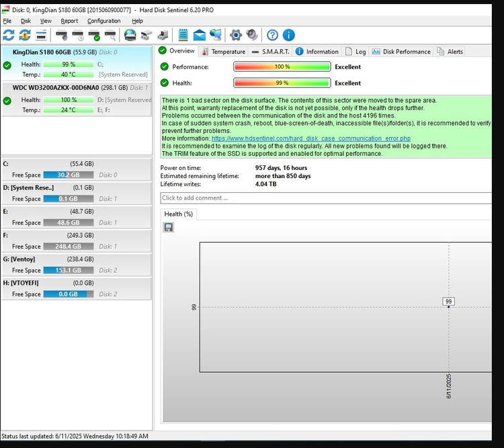The width and height of the screenshot is (504, 448).
Task: Switch to the Temperature tab
Action: [223, 52]
